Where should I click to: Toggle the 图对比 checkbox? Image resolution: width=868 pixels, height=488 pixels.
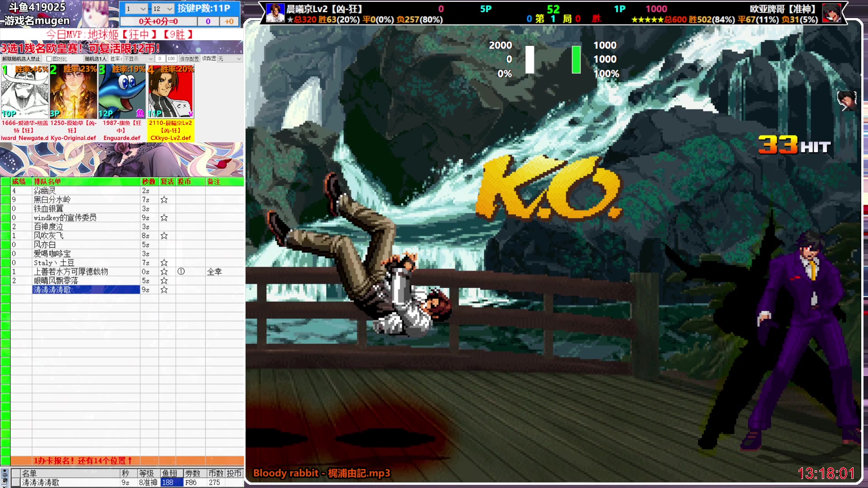(49, 59)
